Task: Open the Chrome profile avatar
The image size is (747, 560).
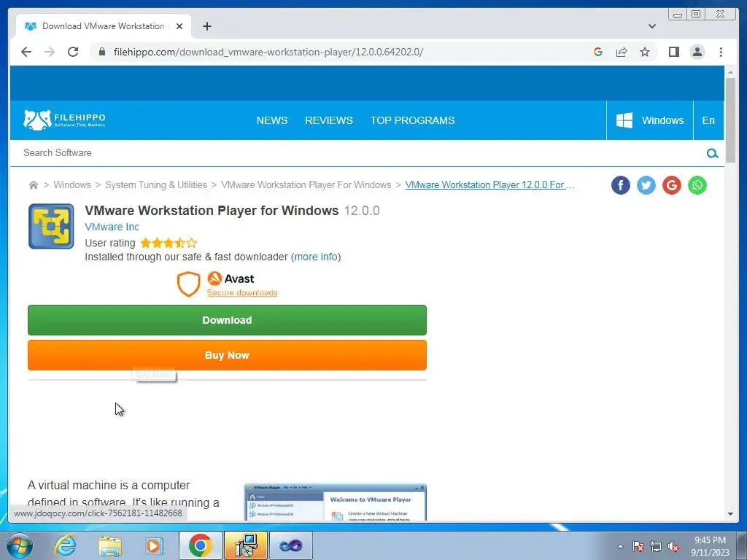Action: point(697,52)
